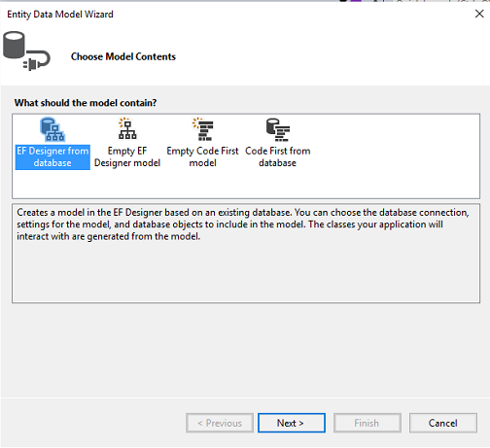Select the Empty EF Designer model icon
The height and width of the screenshot is (448, 490).
[x=127, y=129]
